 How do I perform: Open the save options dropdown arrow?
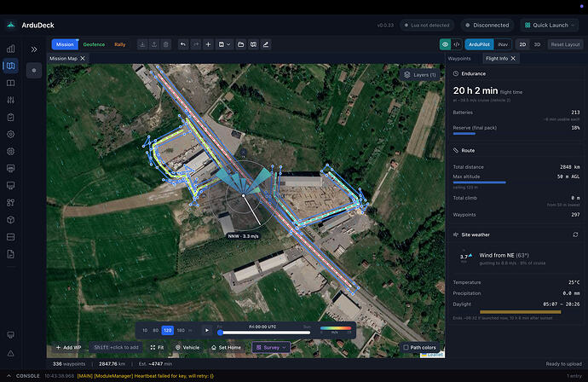pyautogui.click(x=228, y=44)
